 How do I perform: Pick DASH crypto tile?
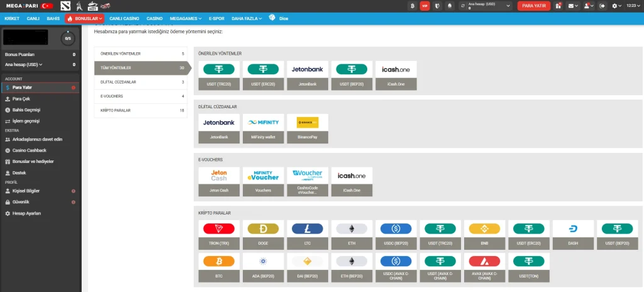click(574, 235)
